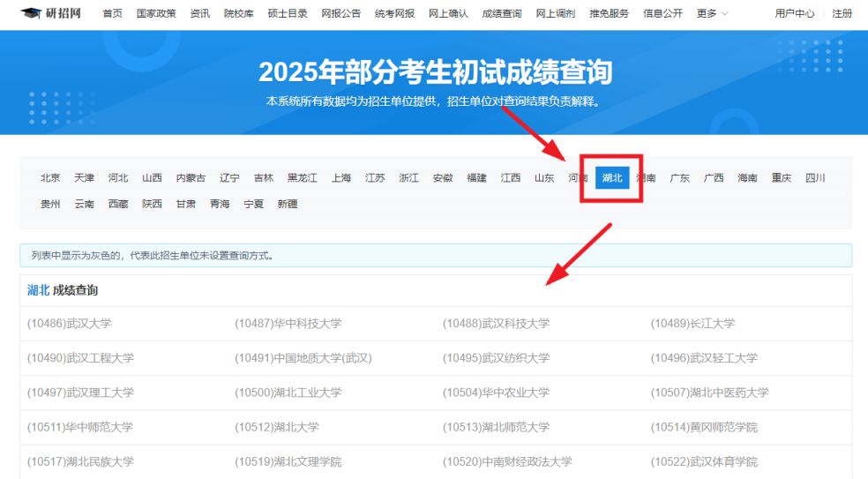Open 首页 in the top navigation

pos(112,13)
